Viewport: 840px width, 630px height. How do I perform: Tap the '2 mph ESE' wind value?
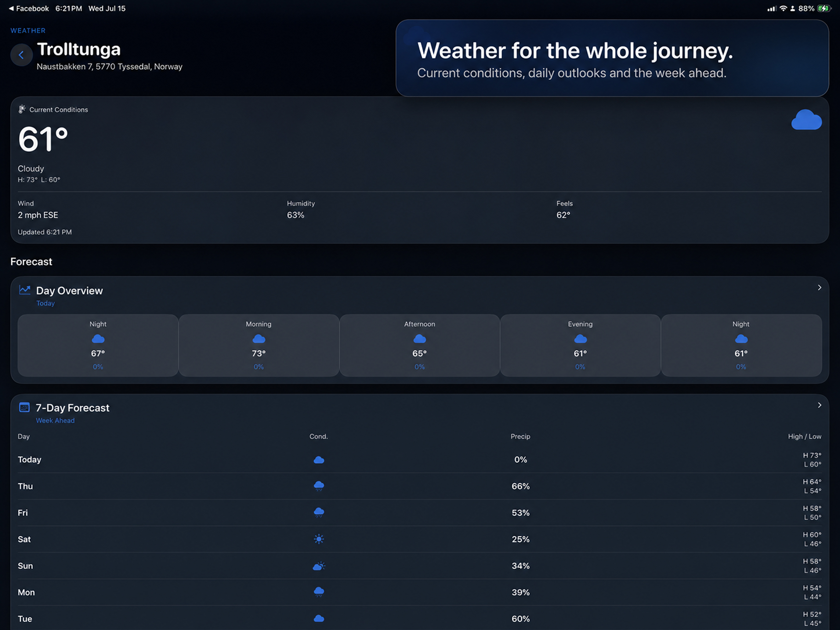click(x=38, y=215)
